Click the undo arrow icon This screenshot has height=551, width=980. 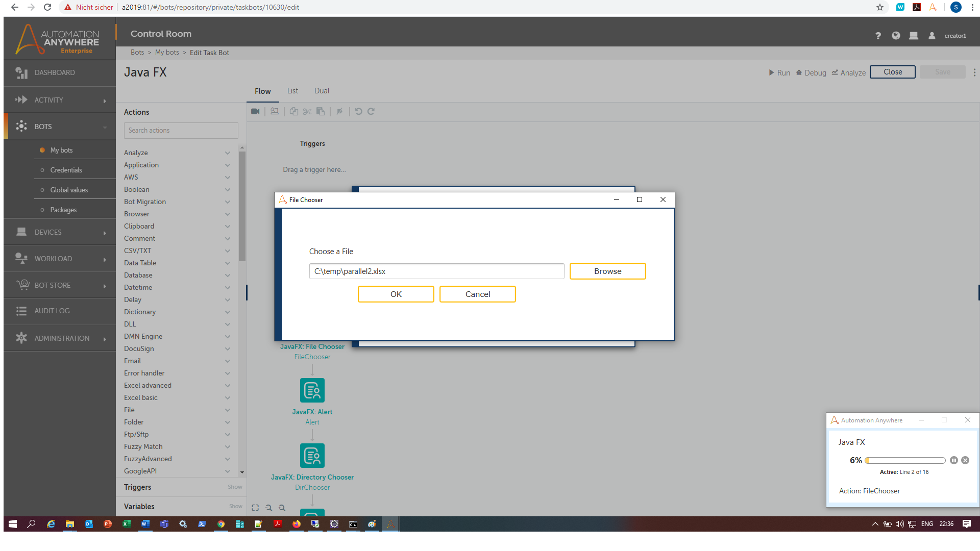coord(358,111)
